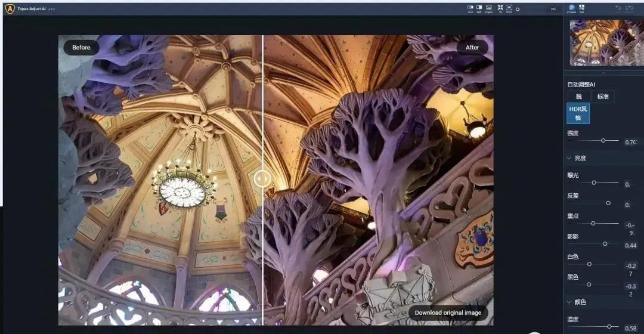
Task: Click the Fit to screen icon
Action: click(500, 8)
